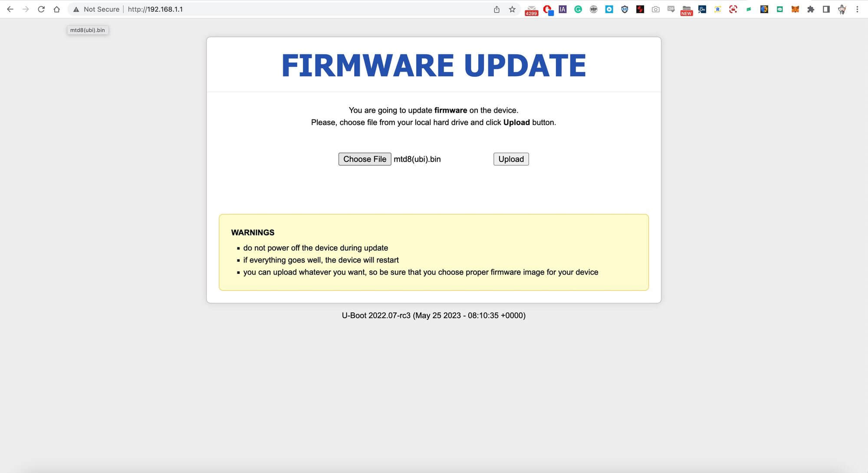Reload the firmware update page
This screenshot has width=868, height=473.
[41, 9]
